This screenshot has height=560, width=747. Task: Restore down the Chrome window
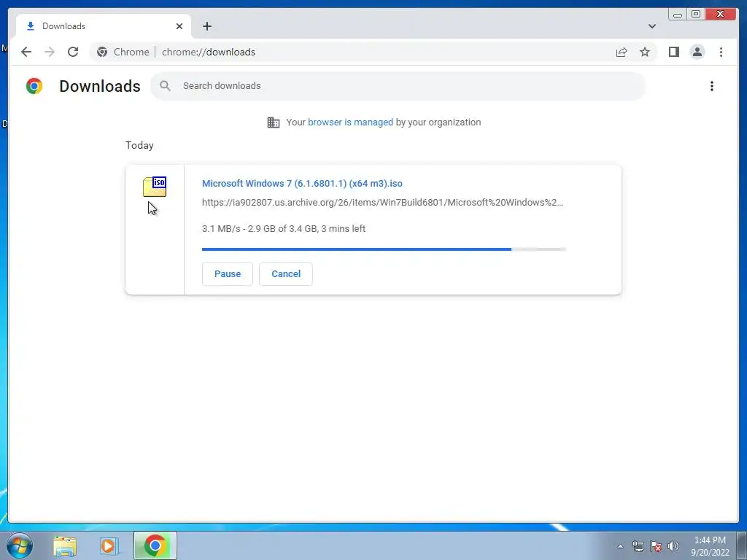click(695, 14)
